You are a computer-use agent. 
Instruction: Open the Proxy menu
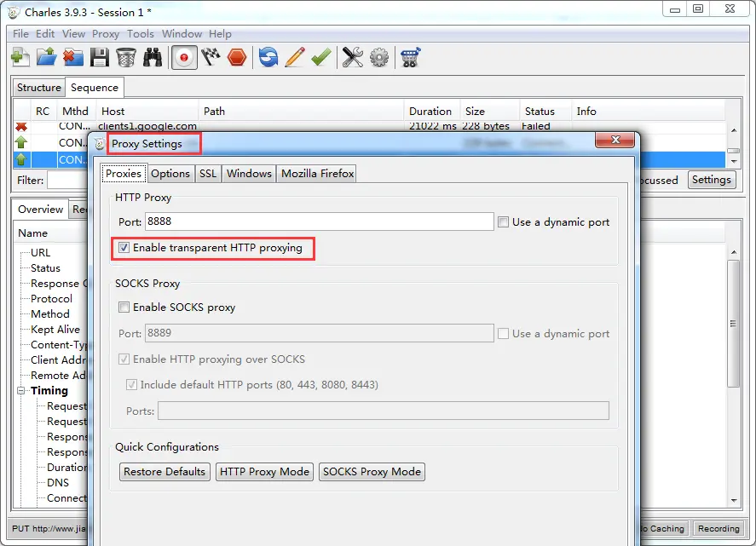[106, 34]
